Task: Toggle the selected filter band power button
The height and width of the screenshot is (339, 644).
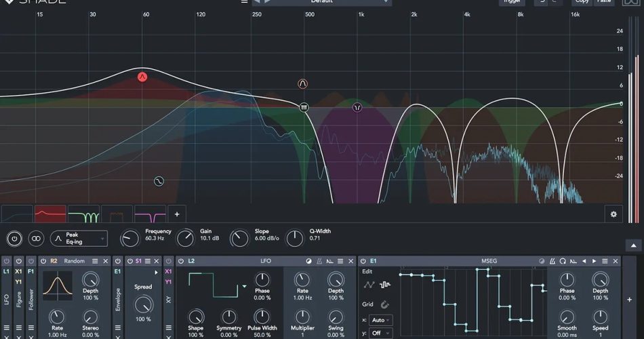Action: (x=14, y=239)
